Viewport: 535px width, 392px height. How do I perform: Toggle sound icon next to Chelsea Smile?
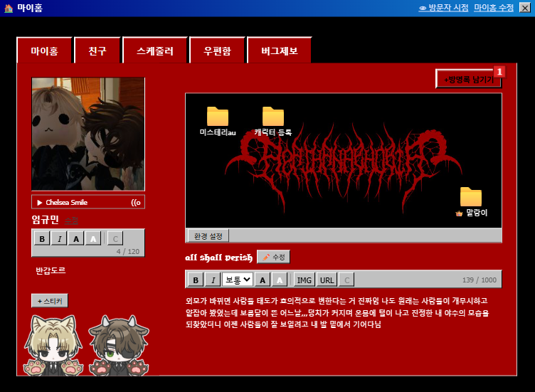136,202
